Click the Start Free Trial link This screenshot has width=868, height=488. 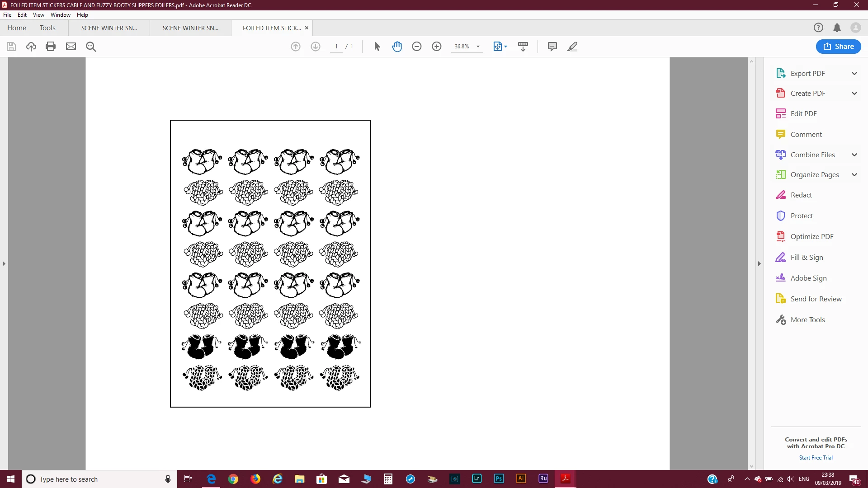click(816, 458)
